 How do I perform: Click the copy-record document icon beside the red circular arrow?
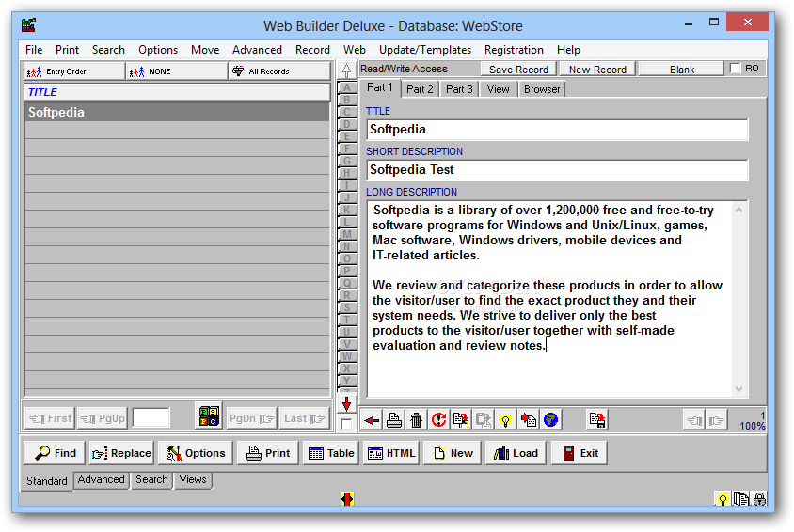[461, 420]
